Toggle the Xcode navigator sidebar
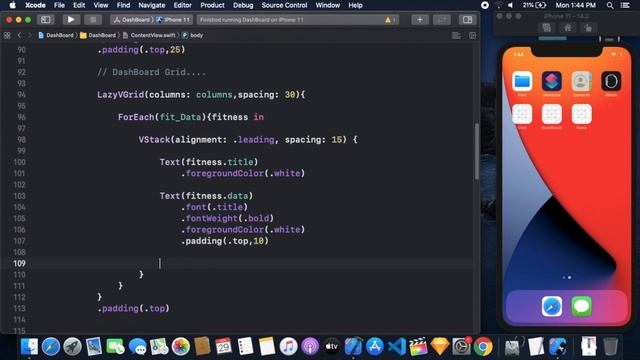The image size is (640, 360). coord(46,20)
